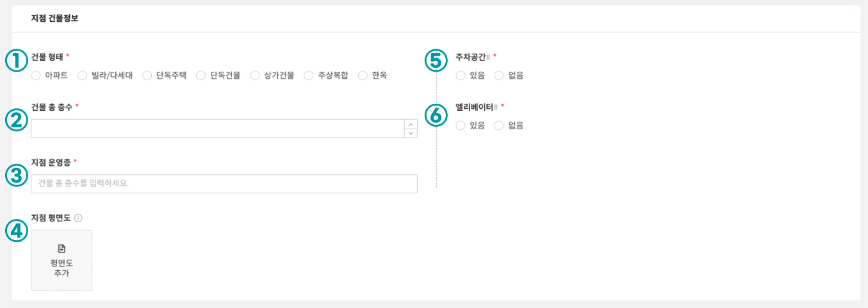Image resolution: width=868 pixels, height=308 pixels.
Task: Click the file icon in 평면도 추가 box
Action: [61, 248]
